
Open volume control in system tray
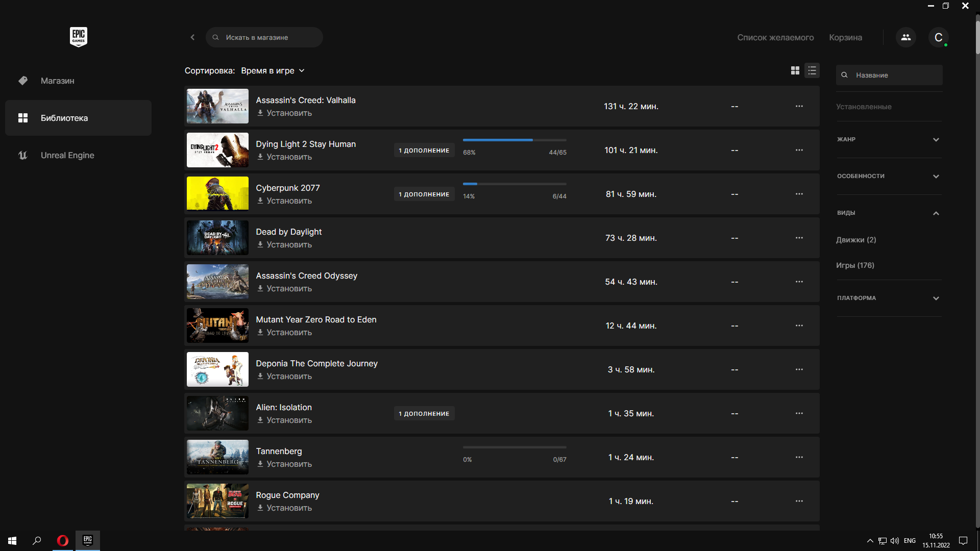[x=895, y=541]
